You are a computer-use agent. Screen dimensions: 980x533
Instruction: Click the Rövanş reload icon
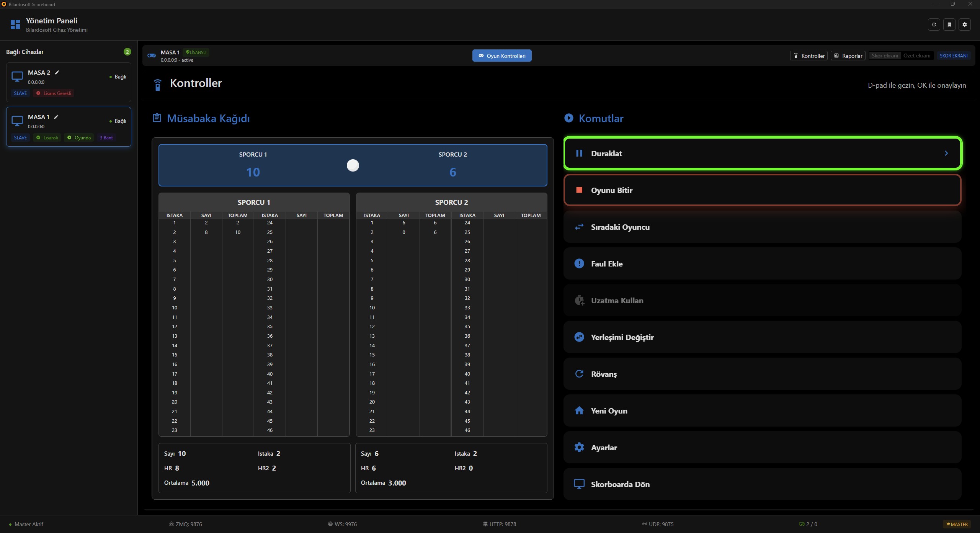[x=579, y=374]
